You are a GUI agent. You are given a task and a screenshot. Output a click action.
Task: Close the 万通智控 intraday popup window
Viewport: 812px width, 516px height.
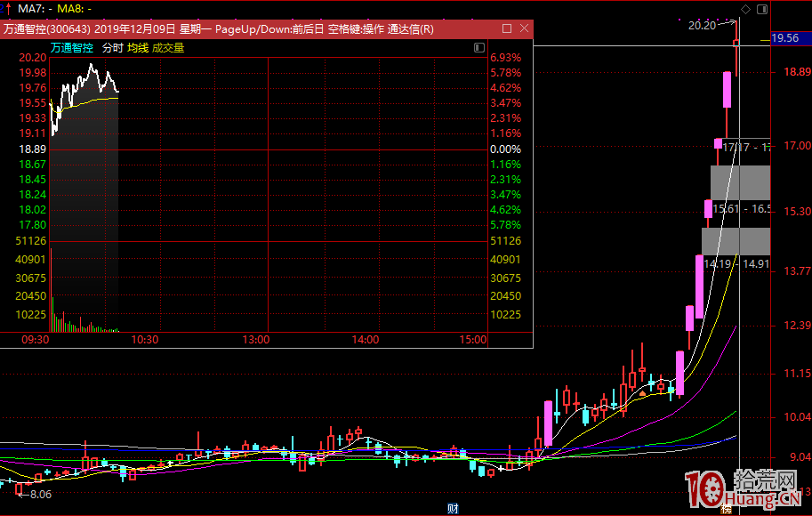523,29
